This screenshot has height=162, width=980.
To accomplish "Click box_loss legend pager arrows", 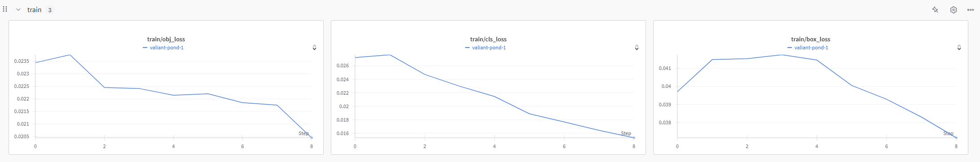I will [x=959, y=48].
